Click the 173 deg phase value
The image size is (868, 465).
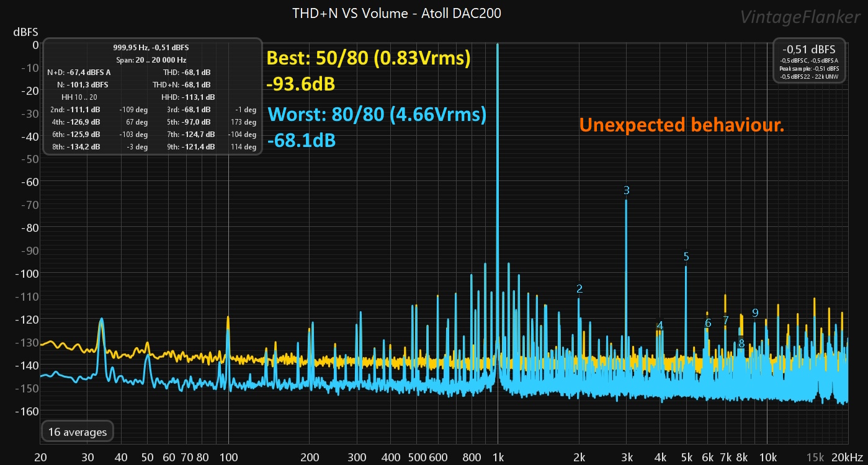pos(244,122)
